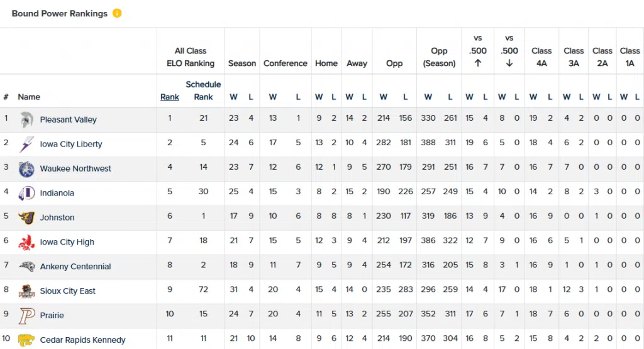Click the Cedar Rapids Kennedy cougar logo

pos(26,340)
